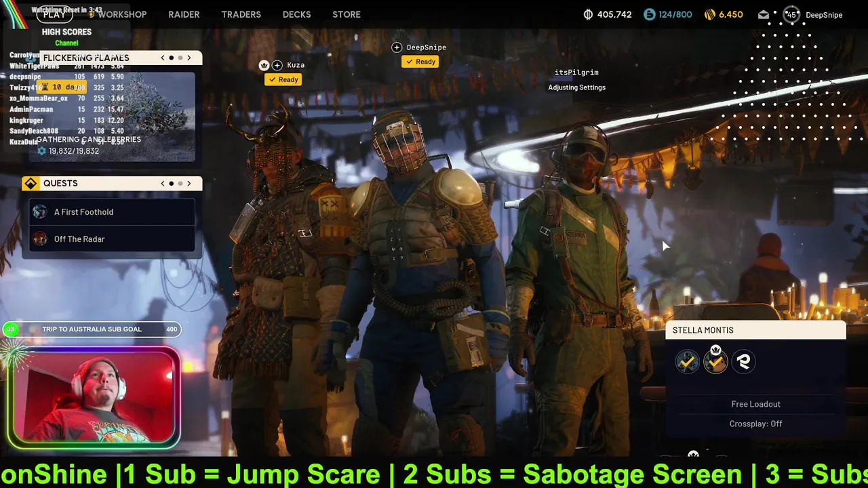Viewport: 868px width, 488px height.
Task: Click the green 33 sub count badge
Action: tap(10, 329)
